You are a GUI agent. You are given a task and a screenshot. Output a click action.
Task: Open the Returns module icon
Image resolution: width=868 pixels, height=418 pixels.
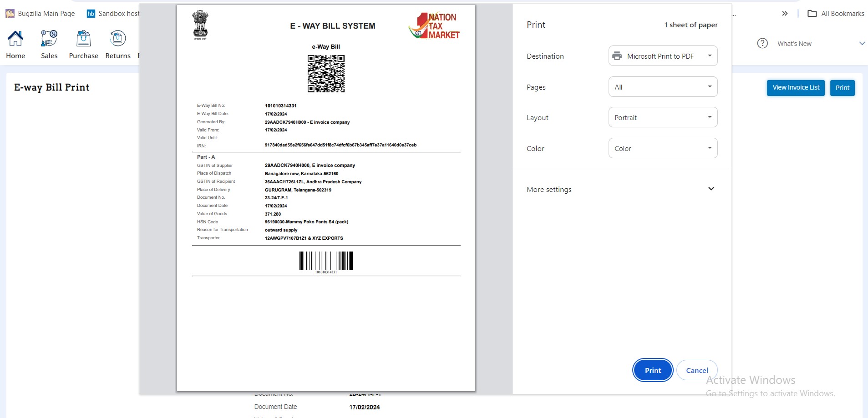point(118,39)
